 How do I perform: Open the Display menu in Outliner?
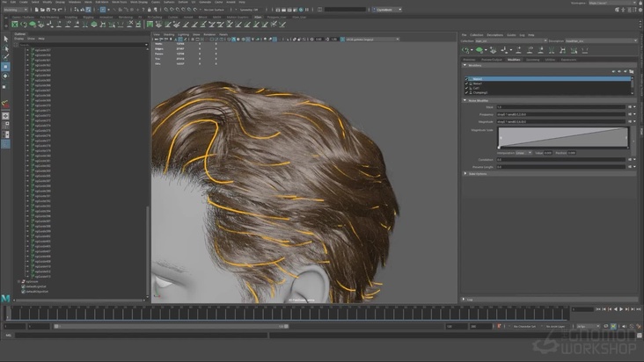(x=19, y=39)
